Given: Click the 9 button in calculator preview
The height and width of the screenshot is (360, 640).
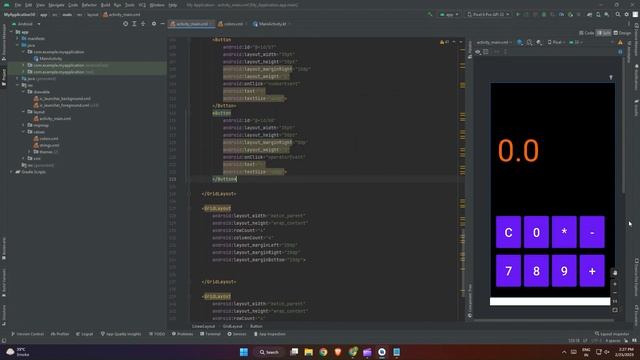Looking at the screenshot, I should pos(564,271).
